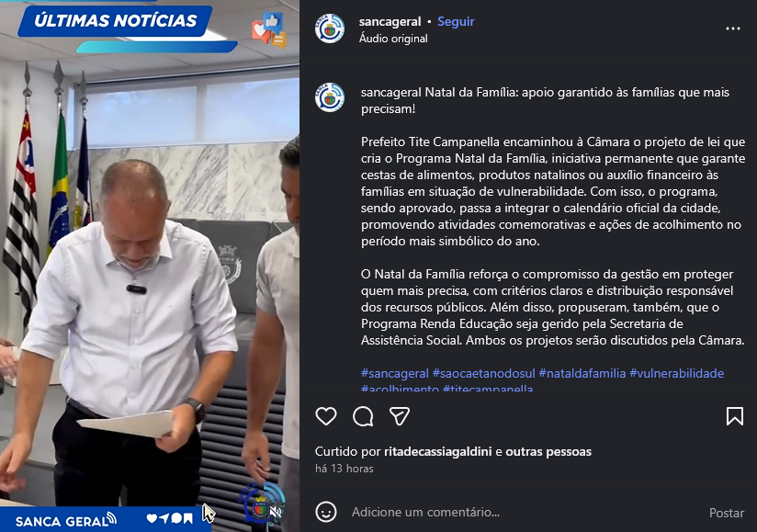This screenshot has width=757, height=532.
Task: Focus the Adicione um comentário field
Action: click(522, 512)
